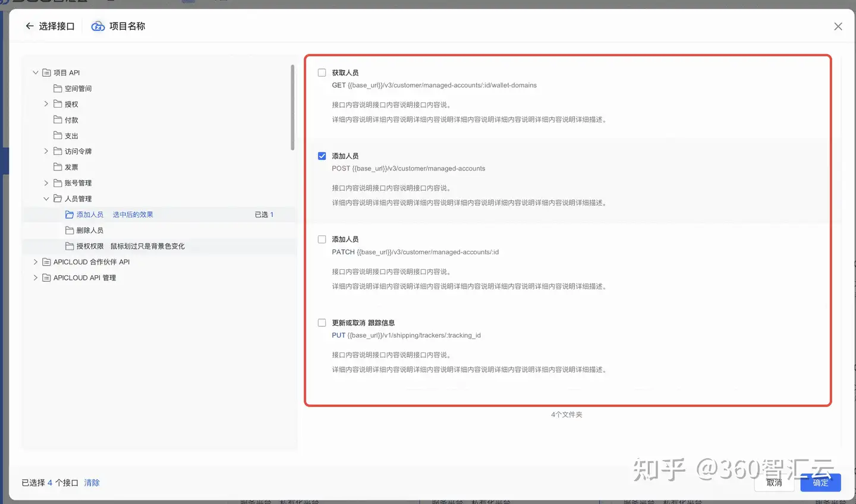Select the 空间管间 tree item

tap(78, 89)
